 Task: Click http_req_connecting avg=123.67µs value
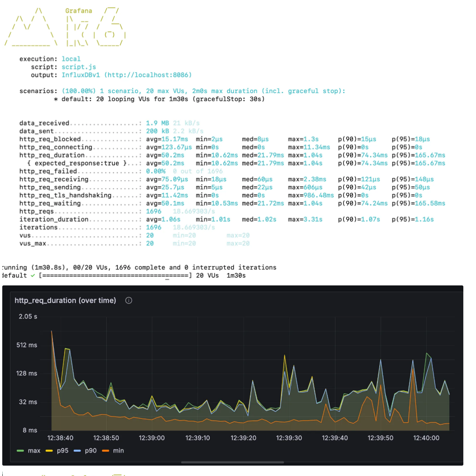point(169,147)
